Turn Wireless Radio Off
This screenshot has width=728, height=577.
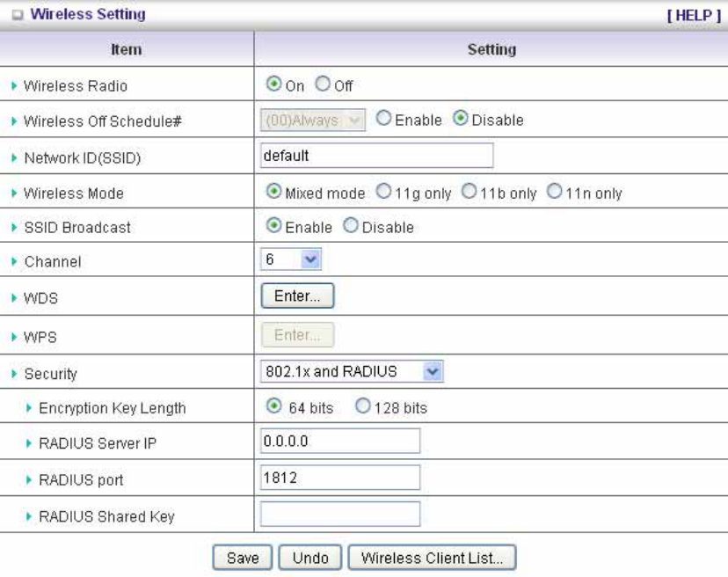click(323, 84)
